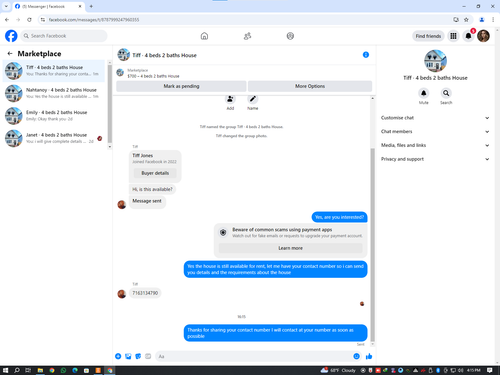
Task: Open Chrome three-dot menu
Action: pos(493,20)
